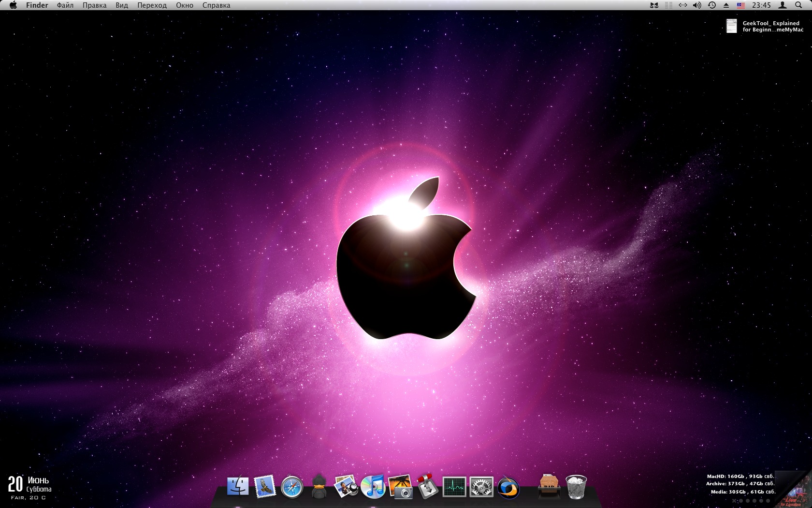Click the grid bars status menu icon

pyautogui.click(x=668, y=5)
